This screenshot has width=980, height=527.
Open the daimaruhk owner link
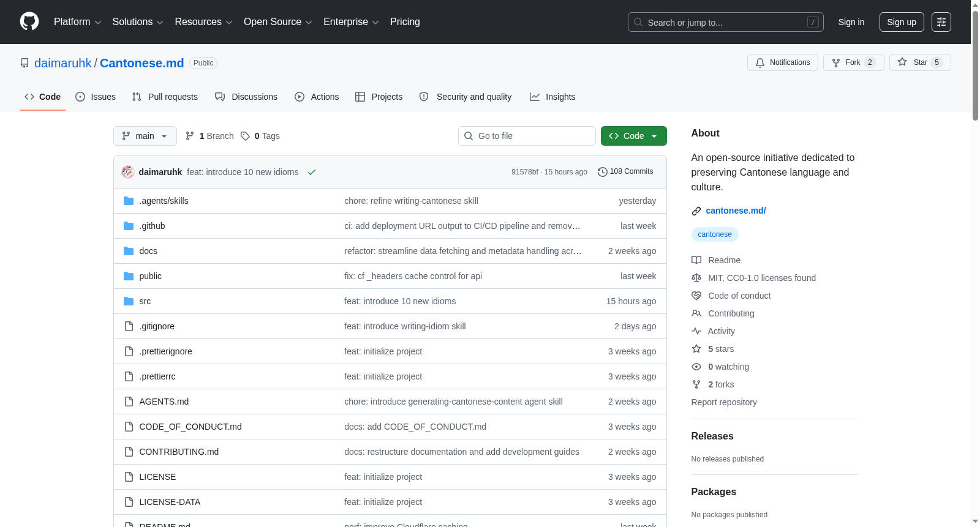point(62,63)
